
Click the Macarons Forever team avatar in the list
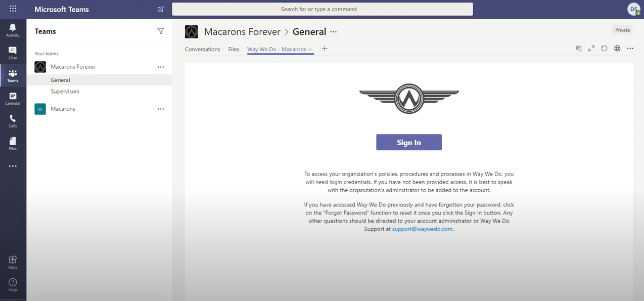point(40,67)
